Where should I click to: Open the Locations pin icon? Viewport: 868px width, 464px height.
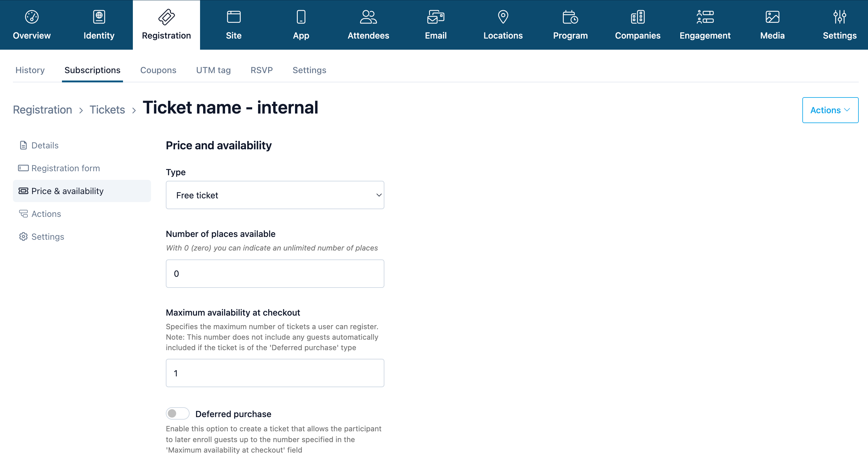pos(503,17)
